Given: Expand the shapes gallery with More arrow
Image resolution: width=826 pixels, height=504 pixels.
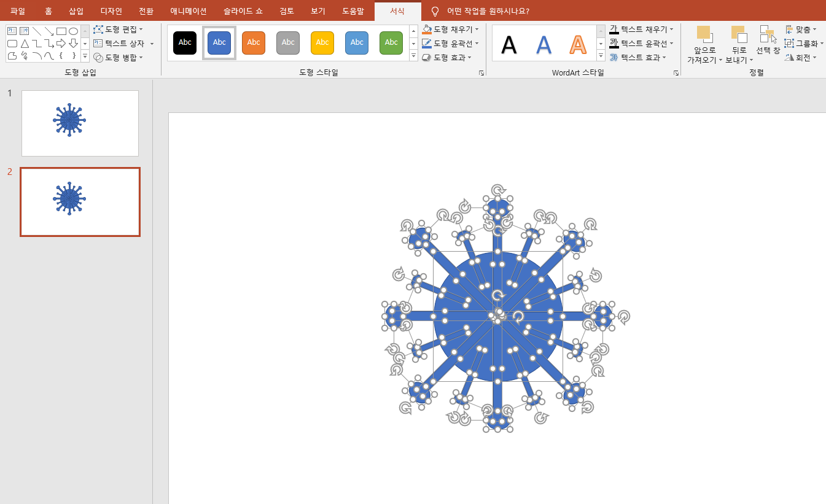Looking at the screenshot, I should [x=85, y=57].
